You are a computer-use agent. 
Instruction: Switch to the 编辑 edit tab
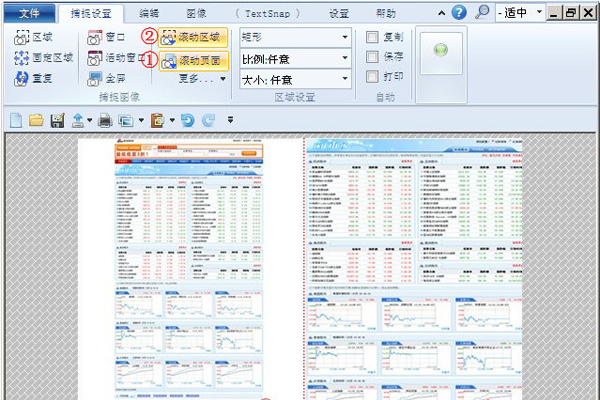[x=149, y=13]
